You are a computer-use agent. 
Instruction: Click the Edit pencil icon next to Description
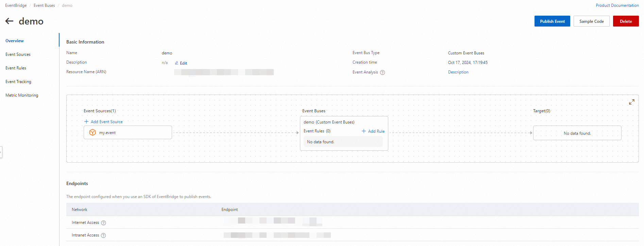[x=176, y=63]
